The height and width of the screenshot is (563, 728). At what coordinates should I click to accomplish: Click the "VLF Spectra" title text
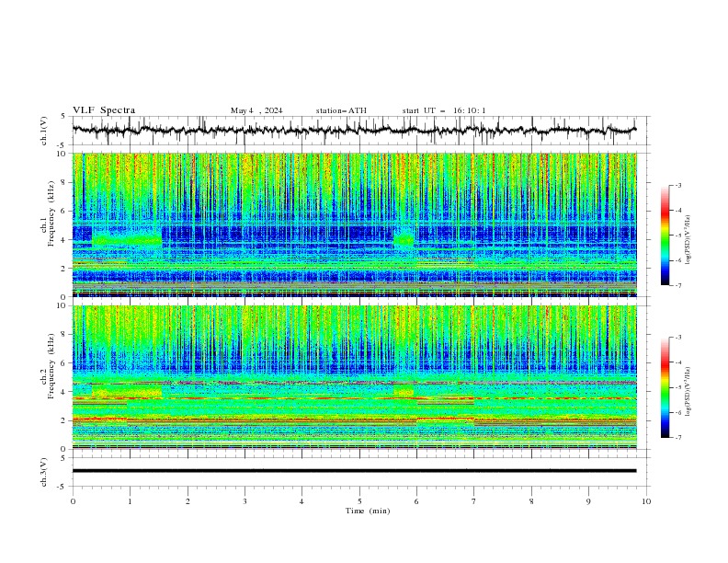[104, 110]
